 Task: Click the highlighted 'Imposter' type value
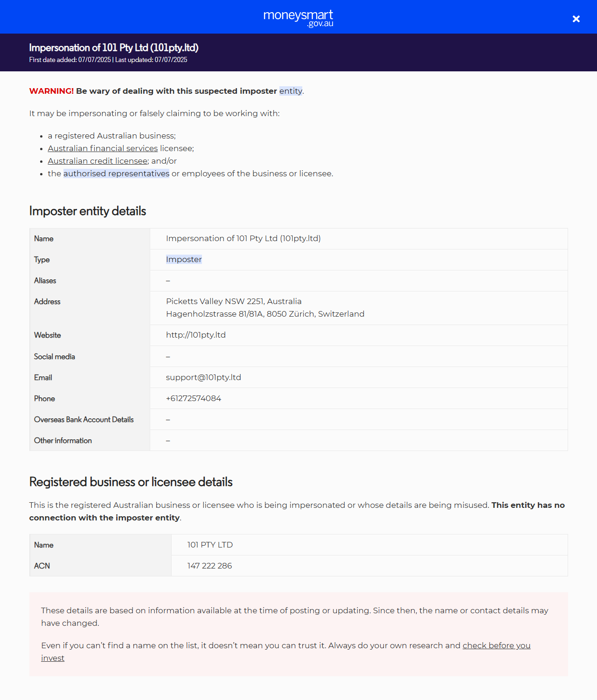click(x=184, y=259)
